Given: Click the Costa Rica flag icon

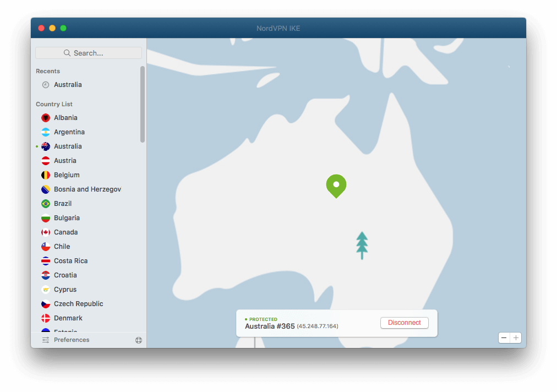Looking at the screenshot, I should pos(46,261).
